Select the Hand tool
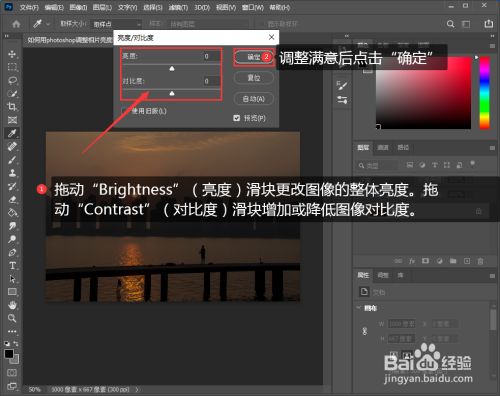 pos(12,305)
